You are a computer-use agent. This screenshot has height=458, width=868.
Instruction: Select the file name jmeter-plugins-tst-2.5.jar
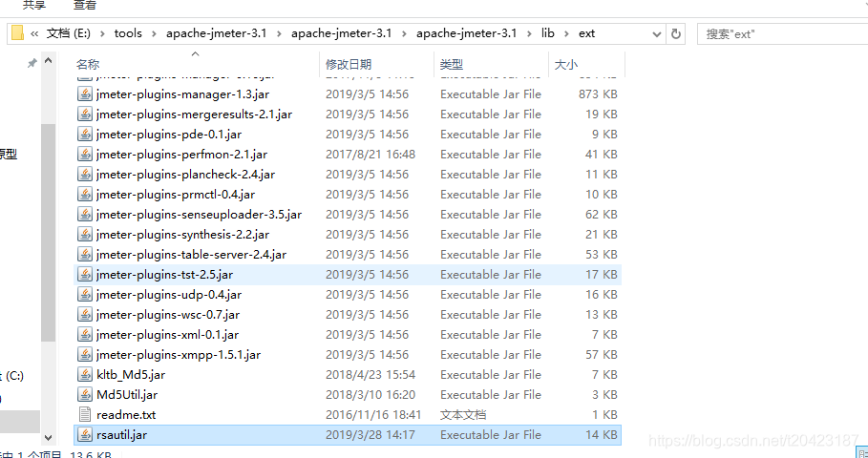(164, 275)
